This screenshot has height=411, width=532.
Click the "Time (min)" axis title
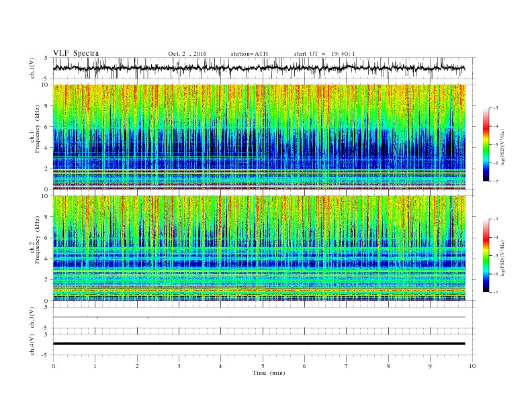pyautogui.click(x=269, y=373)
